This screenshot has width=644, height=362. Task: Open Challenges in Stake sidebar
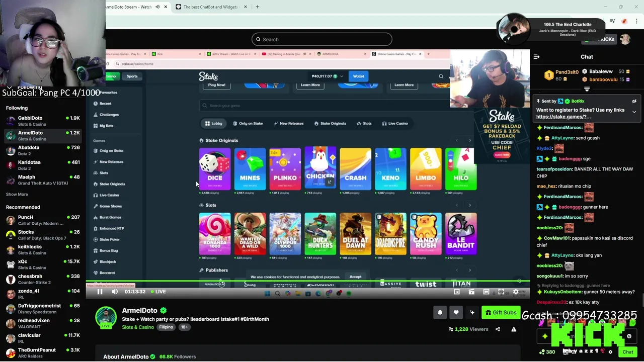[x=109, y=115]
